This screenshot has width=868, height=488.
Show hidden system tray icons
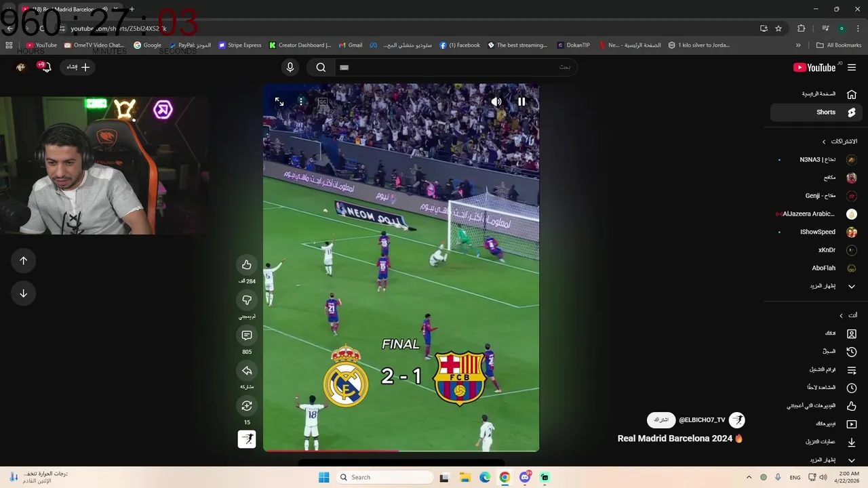[x=749, y=477]
